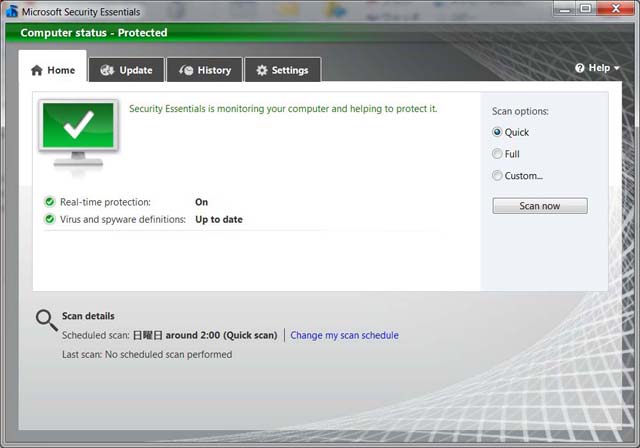This screenshot has width=640, height=448.
Task: Click the green monitor checkmark status icon
Action: 78,133
